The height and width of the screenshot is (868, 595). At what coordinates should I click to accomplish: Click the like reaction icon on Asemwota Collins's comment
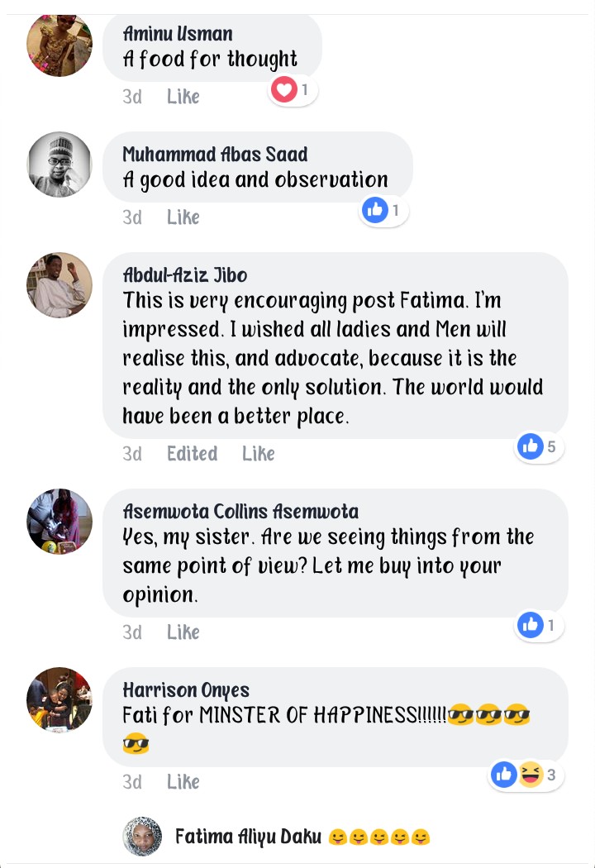531,625
